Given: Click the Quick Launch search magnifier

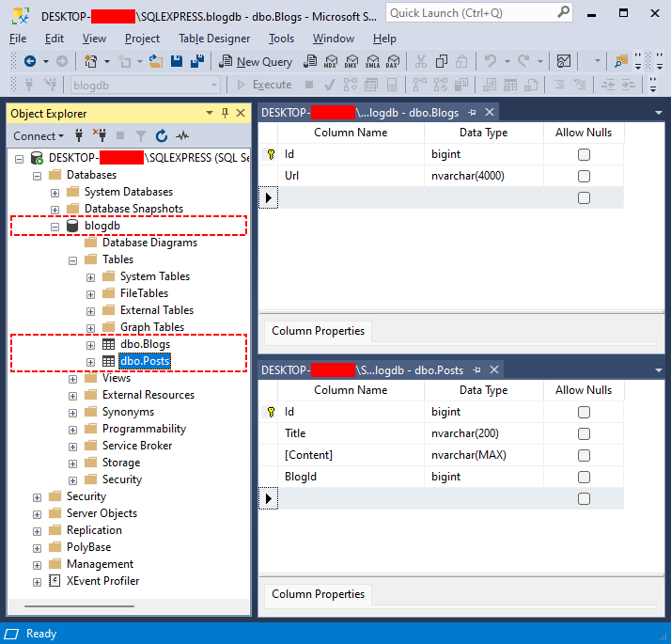Looking at the screenshot, I should [564, 12].
